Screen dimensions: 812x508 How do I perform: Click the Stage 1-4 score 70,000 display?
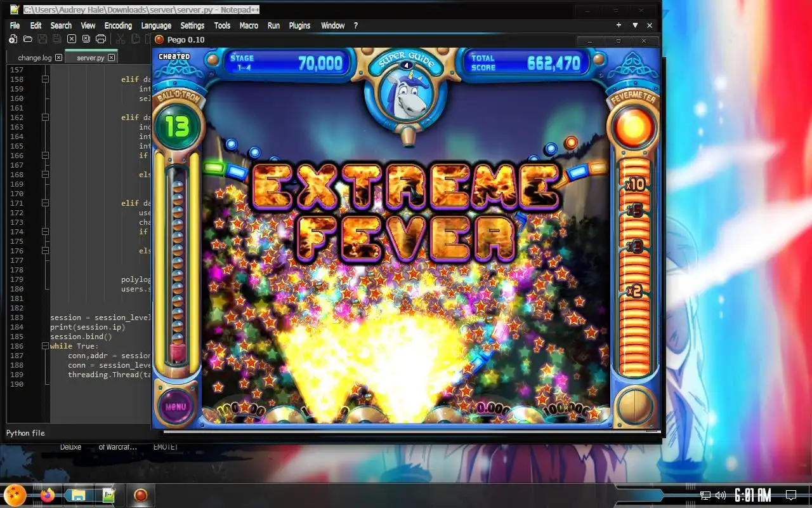point(286,63)
